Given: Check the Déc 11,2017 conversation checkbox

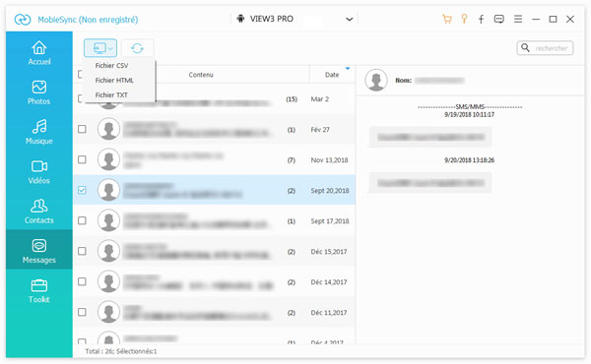Looking at the screenshot, I should pyautogui.click(x=82, y=312).
